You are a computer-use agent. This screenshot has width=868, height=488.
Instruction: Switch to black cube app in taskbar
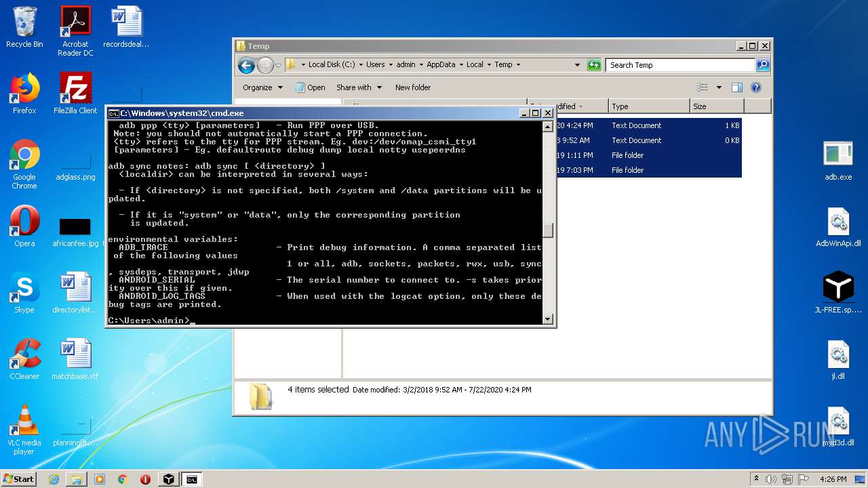168,479
